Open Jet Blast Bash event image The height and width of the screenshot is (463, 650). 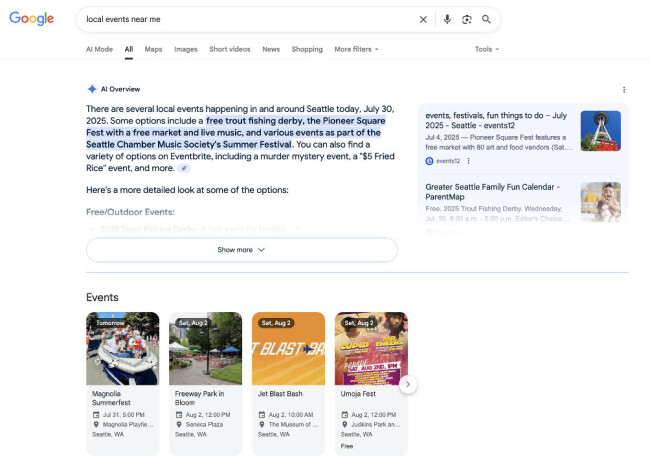point(288,349)
